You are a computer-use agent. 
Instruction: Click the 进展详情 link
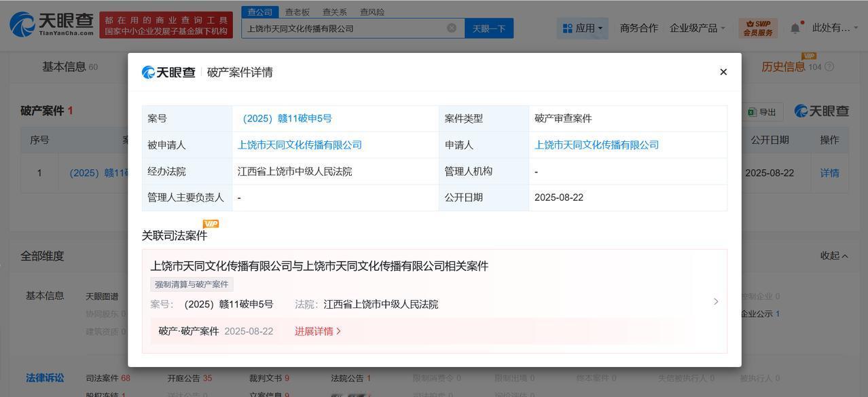318,331
